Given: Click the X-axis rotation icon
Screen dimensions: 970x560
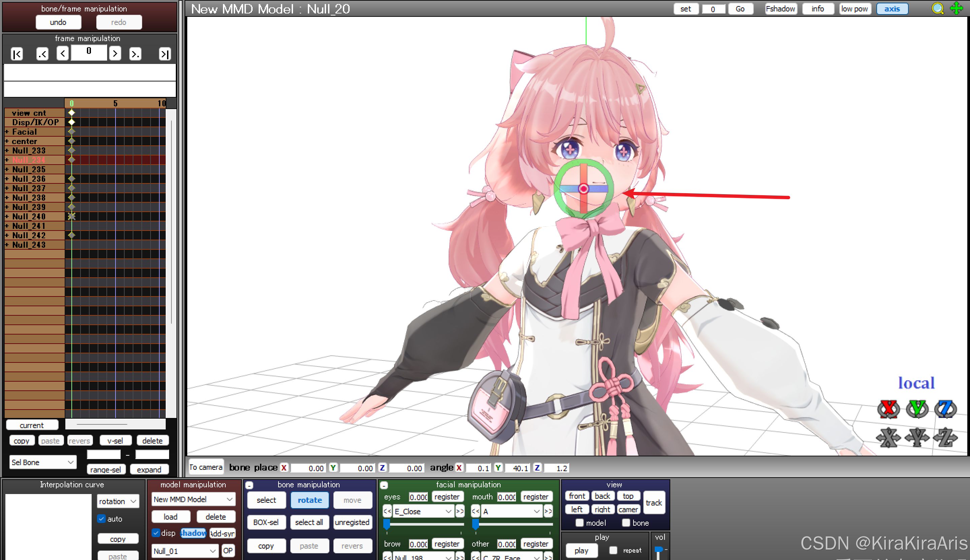Looking at the screenshot, I should coord(888,409).
